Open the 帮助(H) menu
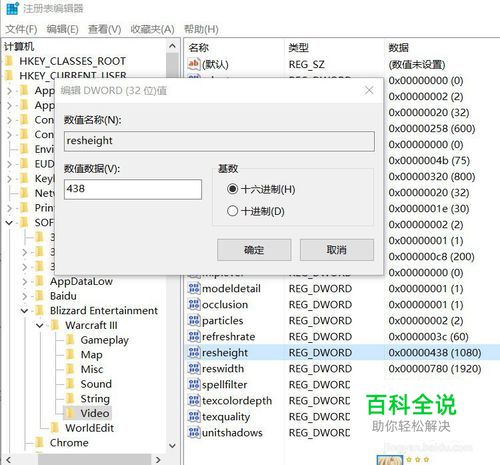Screen dimensions: 500x465 (201, 29)
